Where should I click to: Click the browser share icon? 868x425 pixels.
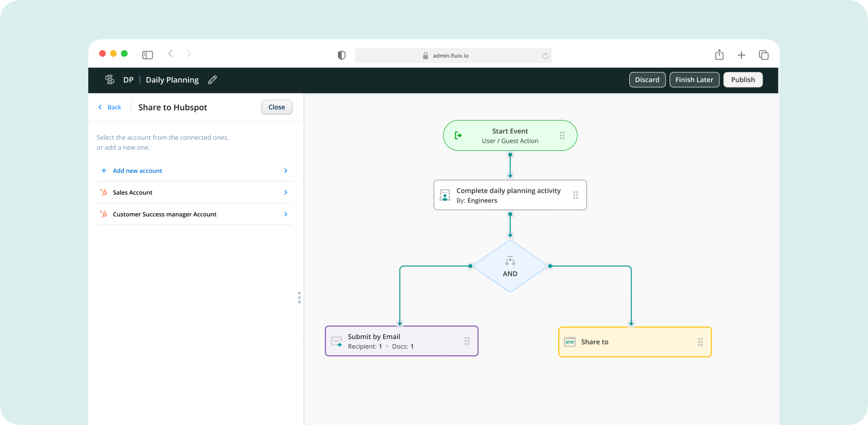[x=719, y=55]
